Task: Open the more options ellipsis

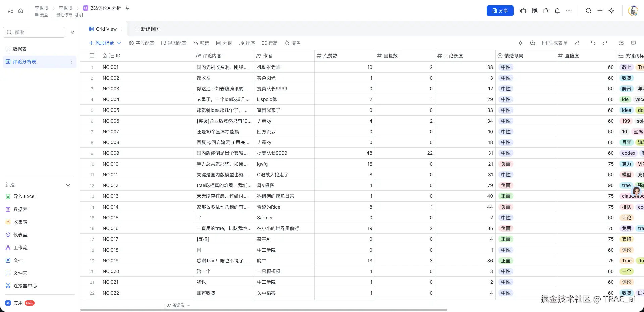Action: tap(569, 11)
